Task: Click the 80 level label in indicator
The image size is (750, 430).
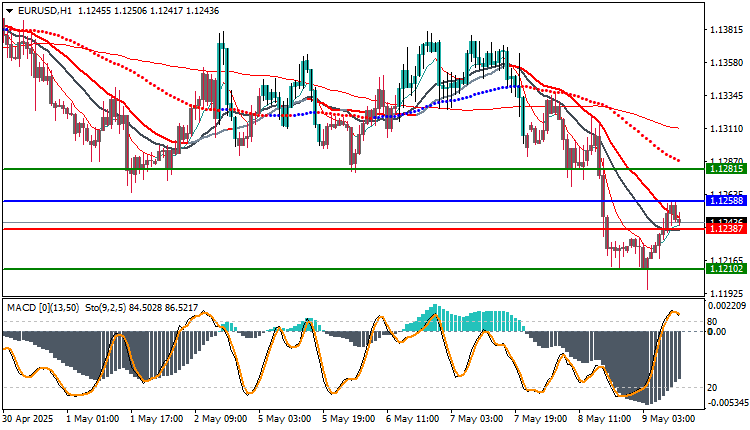Action: point(712,322)
